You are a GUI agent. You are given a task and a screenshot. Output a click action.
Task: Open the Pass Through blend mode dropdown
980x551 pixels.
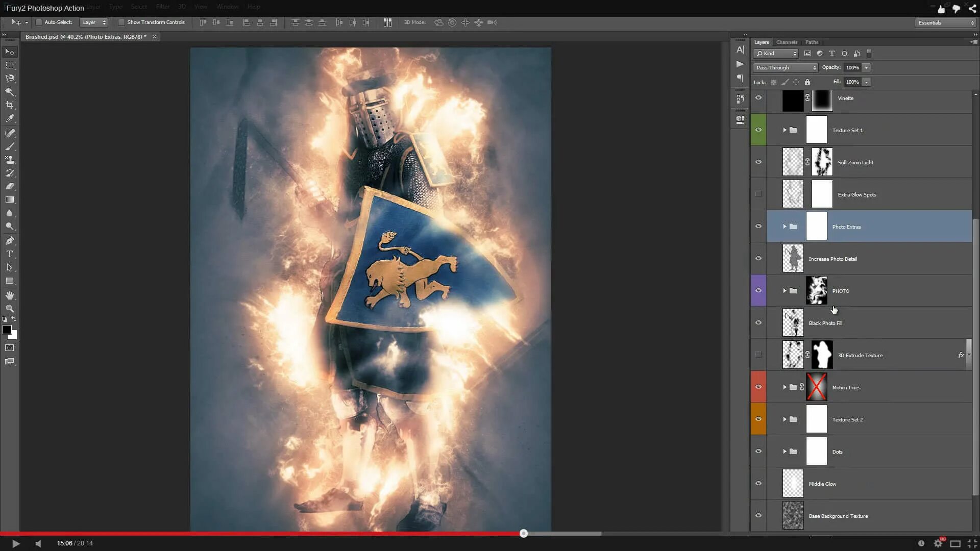pos(786,68)
